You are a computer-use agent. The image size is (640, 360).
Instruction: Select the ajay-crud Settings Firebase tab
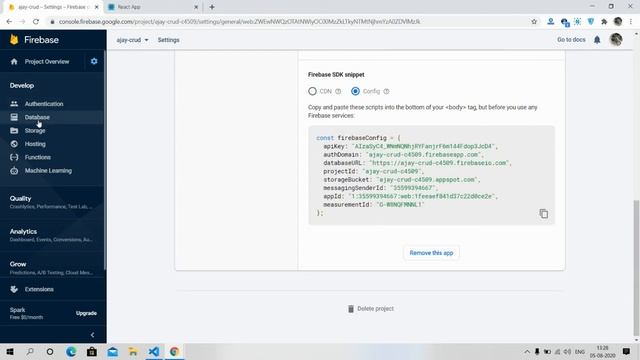pyautogui.click(x=53, y=7)
